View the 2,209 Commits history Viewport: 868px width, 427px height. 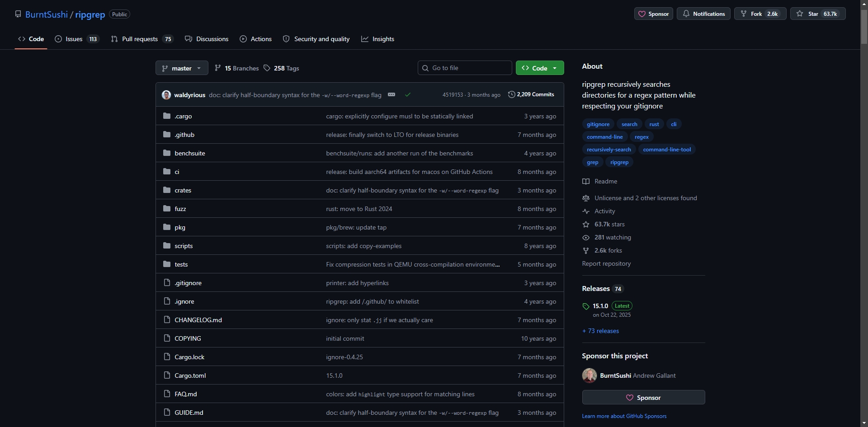pos(531,94)
